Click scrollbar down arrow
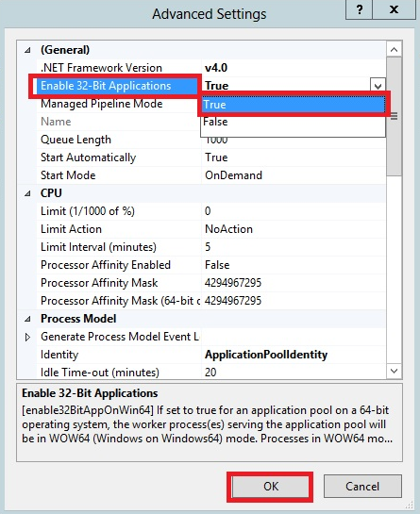420x514 pixels. tap(395, 371)
